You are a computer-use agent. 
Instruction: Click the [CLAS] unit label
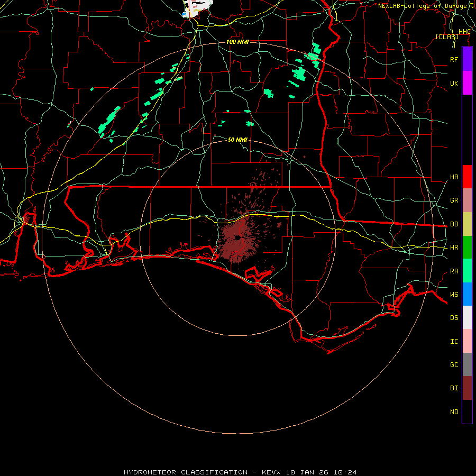coord(447,36)
